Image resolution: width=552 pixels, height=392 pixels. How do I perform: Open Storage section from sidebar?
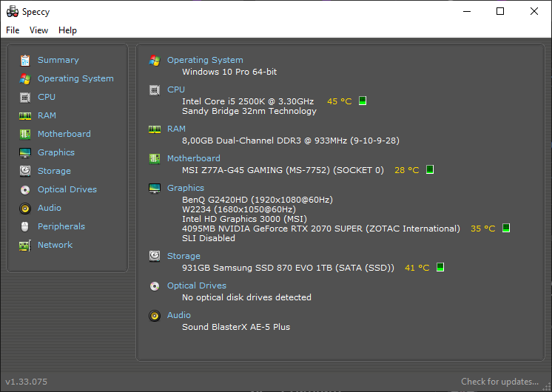tap(54, 171)
